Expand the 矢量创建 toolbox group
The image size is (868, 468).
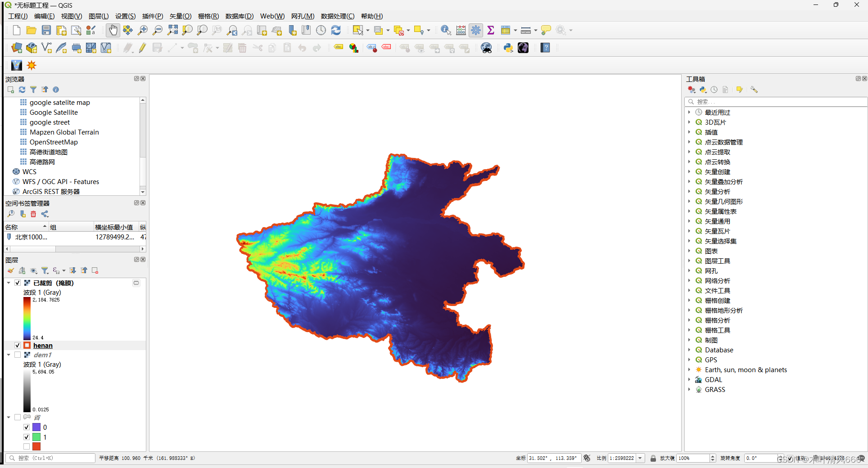(x=689, y=171)
